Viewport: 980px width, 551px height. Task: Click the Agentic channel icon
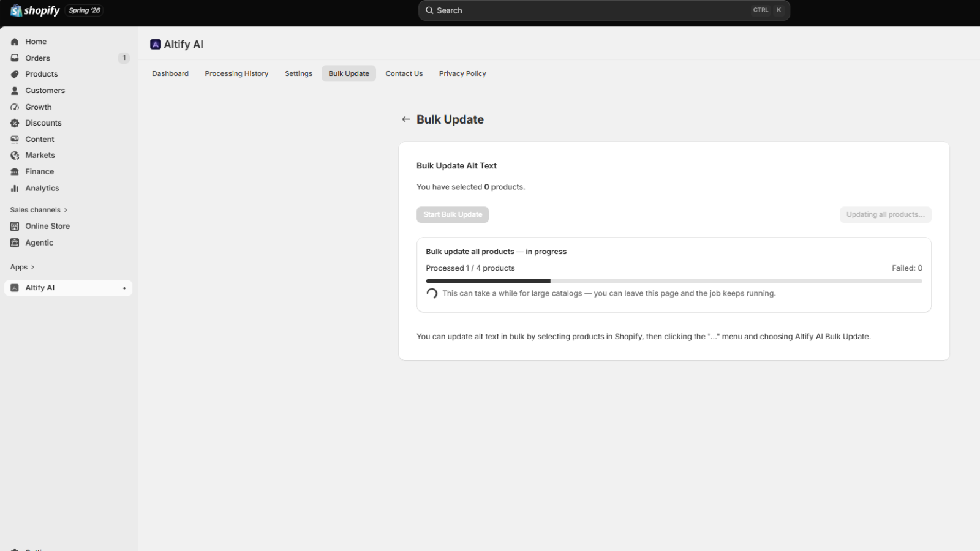click(x=15, y=243)
